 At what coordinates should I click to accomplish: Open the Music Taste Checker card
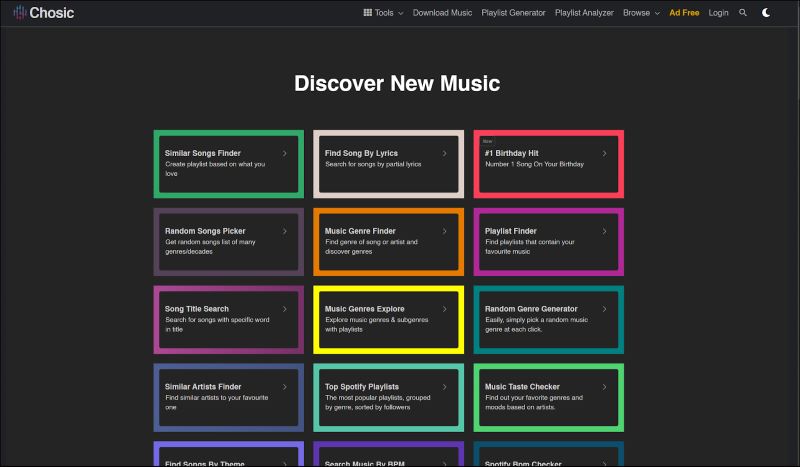click(548, 398)
